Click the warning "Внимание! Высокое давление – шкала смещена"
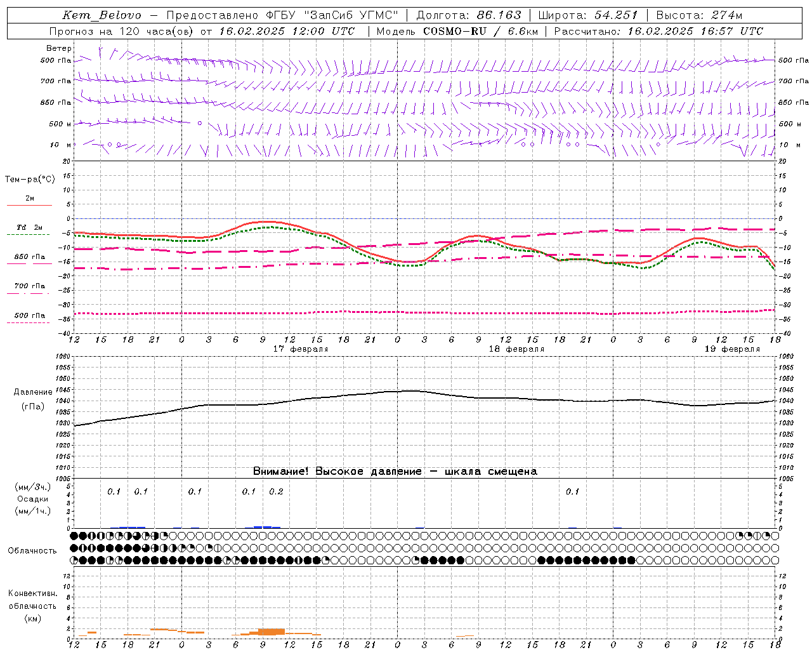Image resolution: width=812 pixels, height=650 pixels. (395, 472)
